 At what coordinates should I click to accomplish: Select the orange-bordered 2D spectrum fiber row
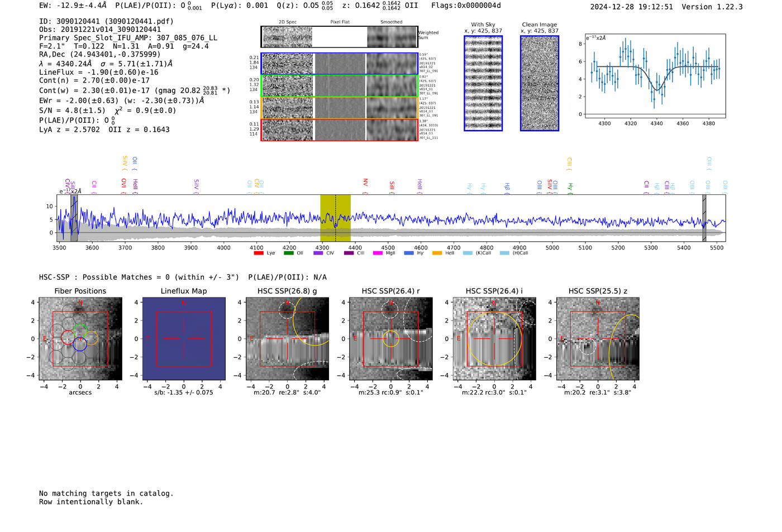tap(339, 108)
